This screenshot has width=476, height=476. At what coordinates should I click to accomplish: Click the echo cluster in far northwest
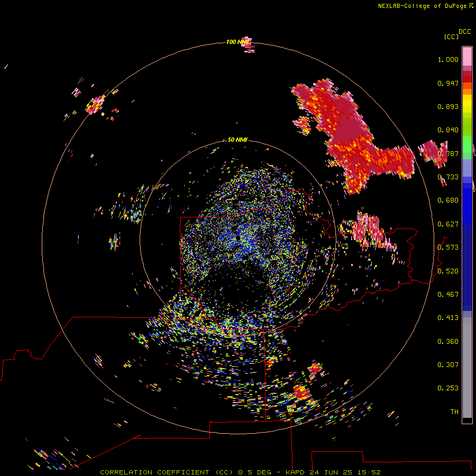click(x=96, y=104)
